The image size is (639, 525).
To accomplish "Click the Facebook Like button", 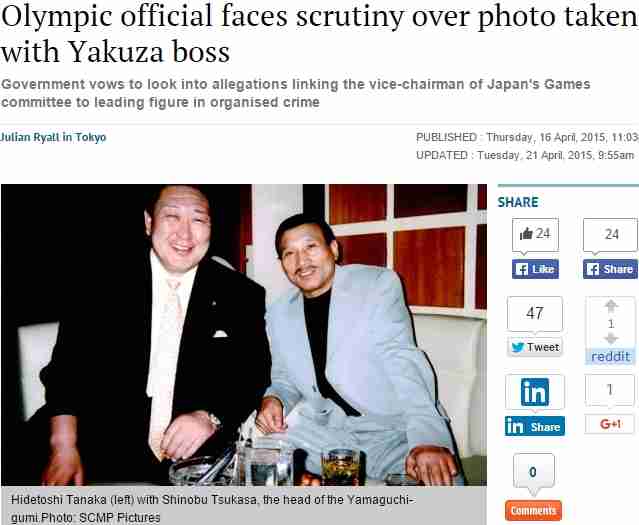I will pos(535,269).
